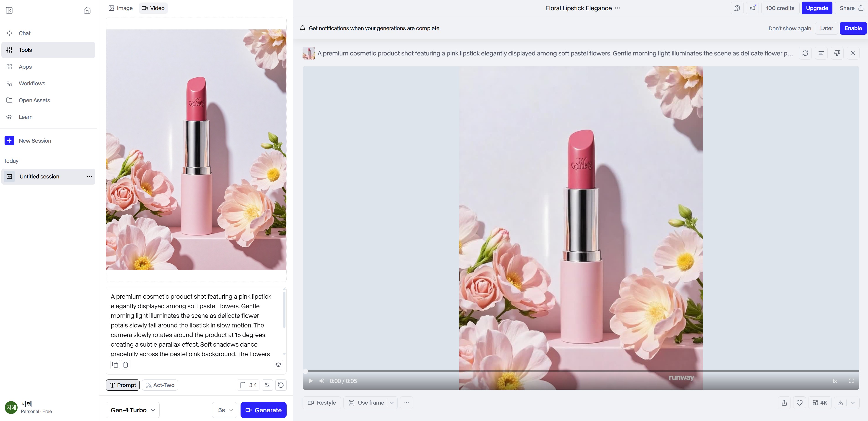868x421 pixels.
Task: Upscale video to 4K
Action: pyautogui.click(x=820, y=403)
